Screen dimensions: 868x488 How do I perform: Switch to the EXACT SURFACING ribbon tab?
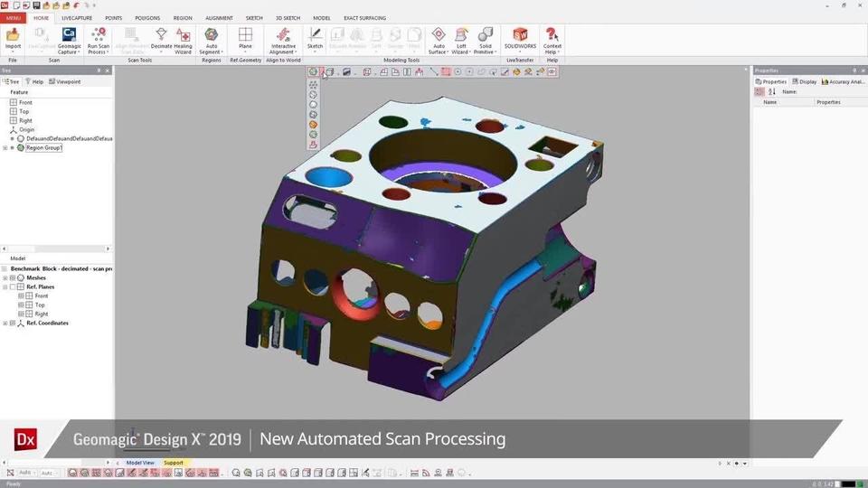pos(364,18)
